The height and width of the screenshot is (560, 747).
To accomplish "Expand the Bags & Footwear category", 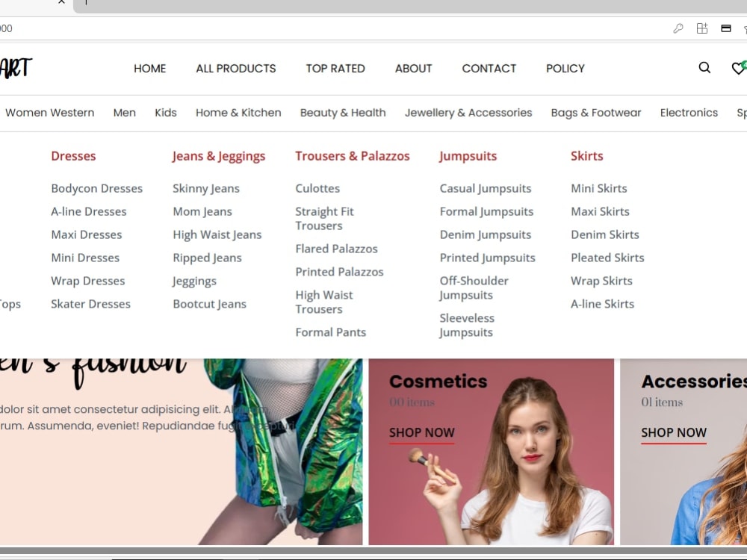I will point(596,113).
